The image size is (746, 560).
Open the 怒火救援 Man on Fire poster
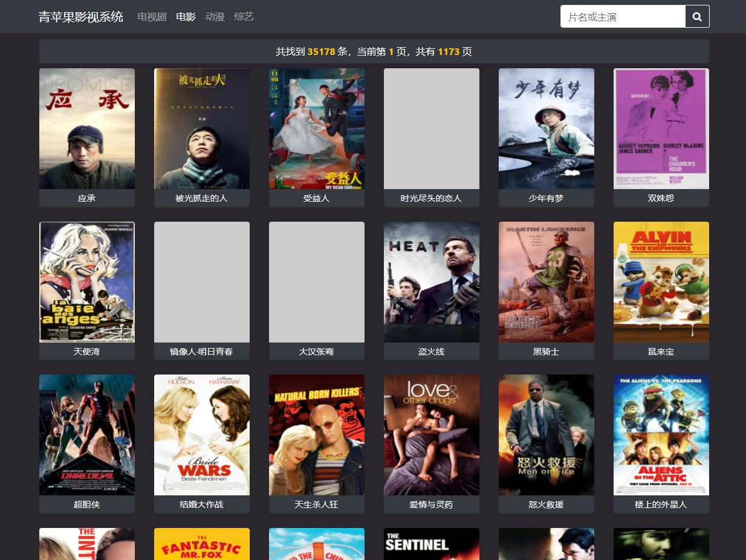coord(547,435)
